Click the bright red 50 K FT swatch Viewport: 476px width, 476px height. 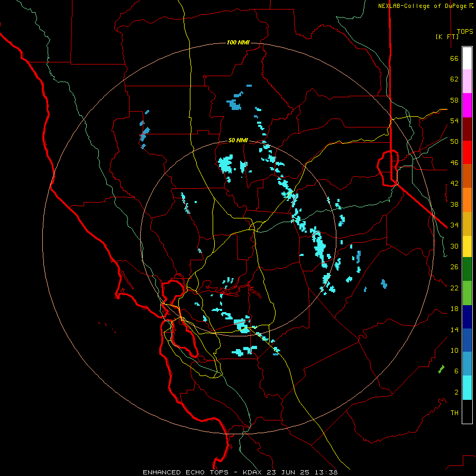point(467,152)
